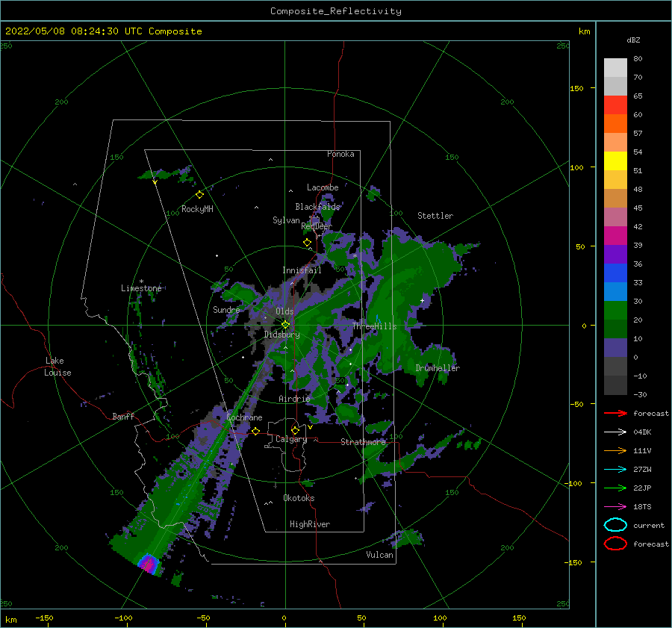
Task: Click the Olds map label
Action: (x=284, y=311)
